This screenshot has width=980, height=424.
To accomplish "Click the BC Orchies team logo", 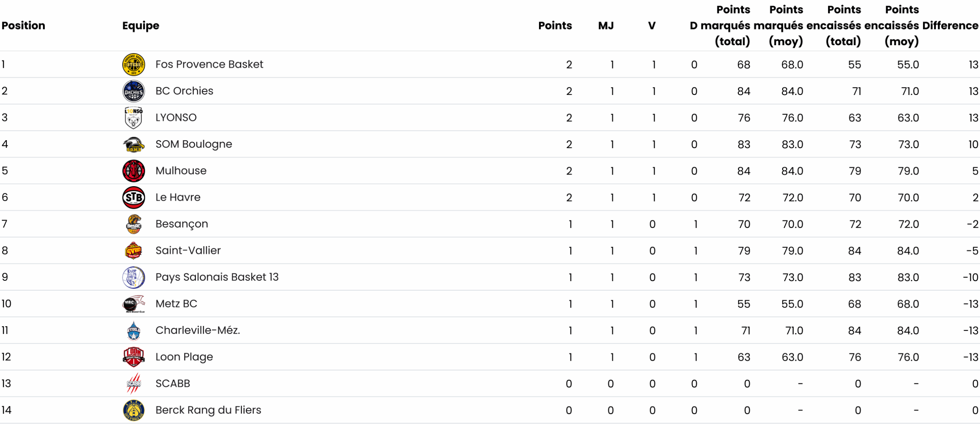I will [x=133, y=91].
